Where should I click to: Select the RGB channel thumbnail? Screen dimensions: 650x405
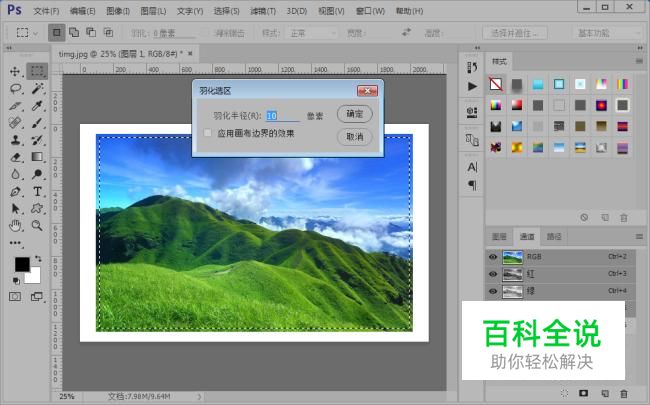point(512,257)
